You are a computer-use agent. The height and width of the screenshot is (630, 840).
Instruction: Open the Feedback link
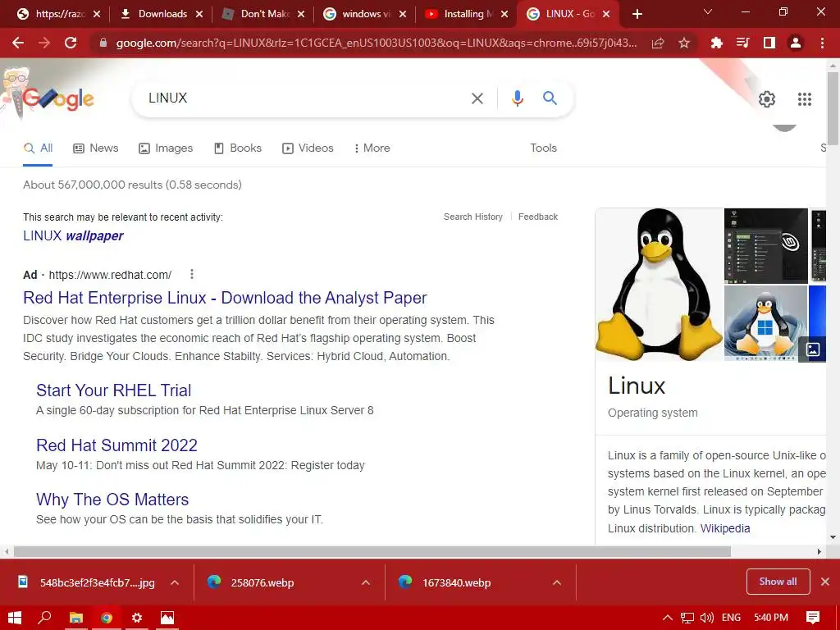coord(538,217)
